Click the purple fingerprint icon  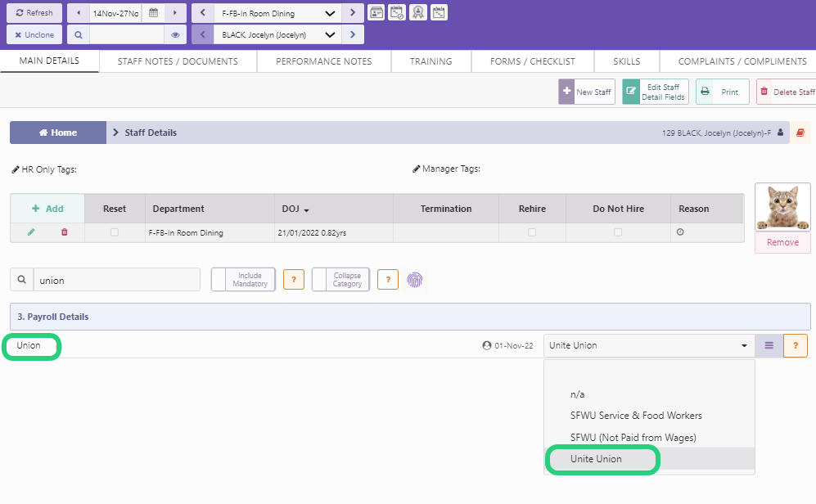[x=416, y=280]
